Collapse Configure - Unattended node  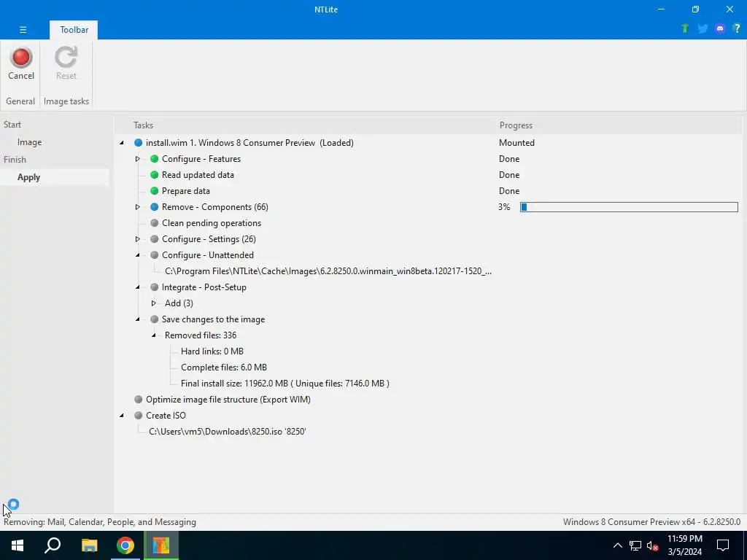pyautogui.click(x=138, y=255)
